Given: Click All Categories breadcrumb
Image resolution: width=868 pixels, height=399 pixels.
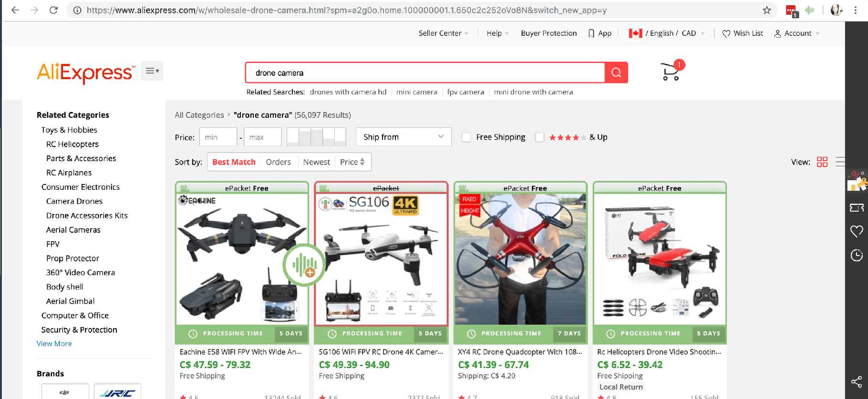Looking at the screenshot, I should coord(199,115).
